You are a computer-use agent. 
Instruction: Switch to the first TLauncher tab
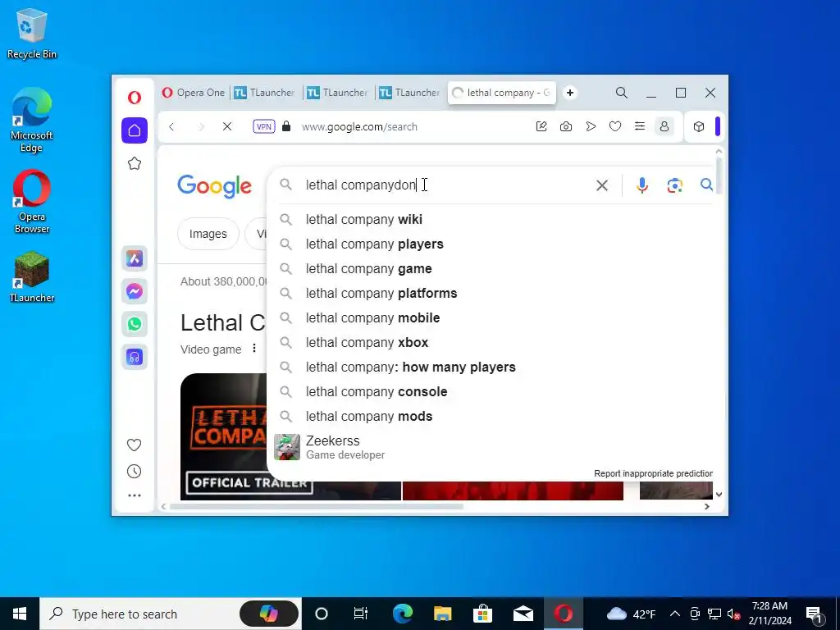(265, 93)
